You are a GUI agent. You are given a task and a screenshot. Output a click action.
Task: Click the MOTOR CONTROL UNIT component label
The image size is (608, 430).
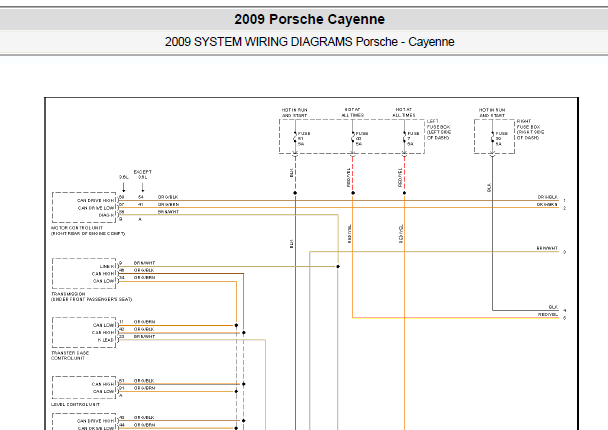click(88, 231)
